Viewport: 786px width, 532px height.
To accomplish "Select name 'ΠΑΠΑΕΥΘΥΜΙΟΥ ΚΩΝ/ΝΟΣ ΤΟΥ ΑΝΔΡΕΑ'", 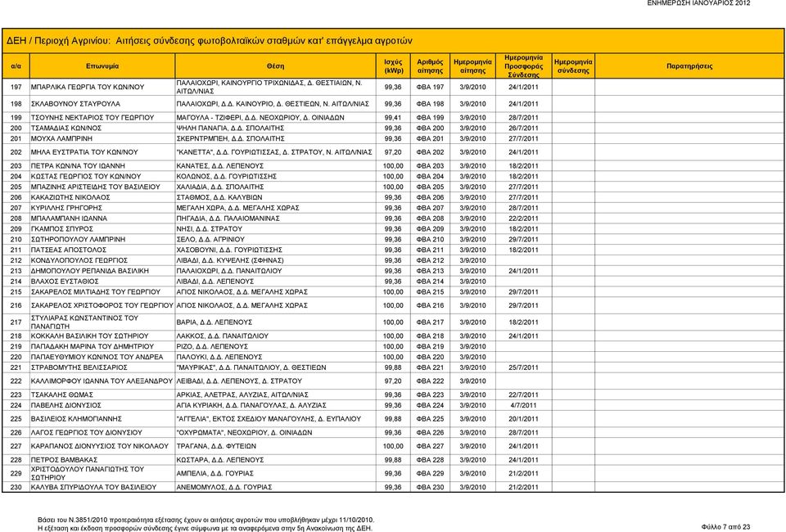I will [x=97, y=357].
